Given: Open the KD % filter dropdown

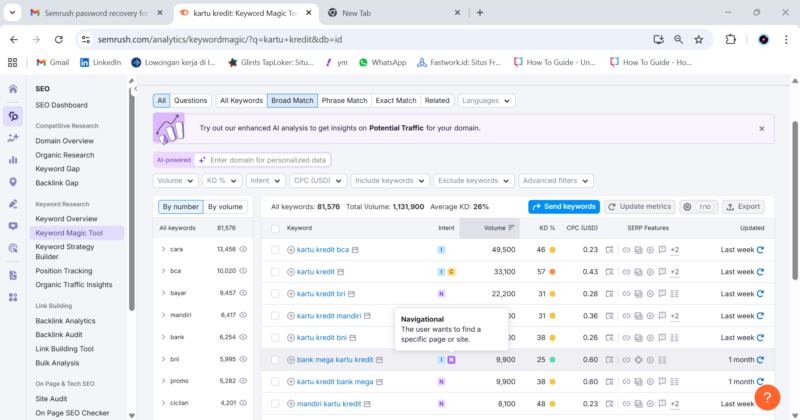Looking at the screenshot, I should (x=221, y=181).
